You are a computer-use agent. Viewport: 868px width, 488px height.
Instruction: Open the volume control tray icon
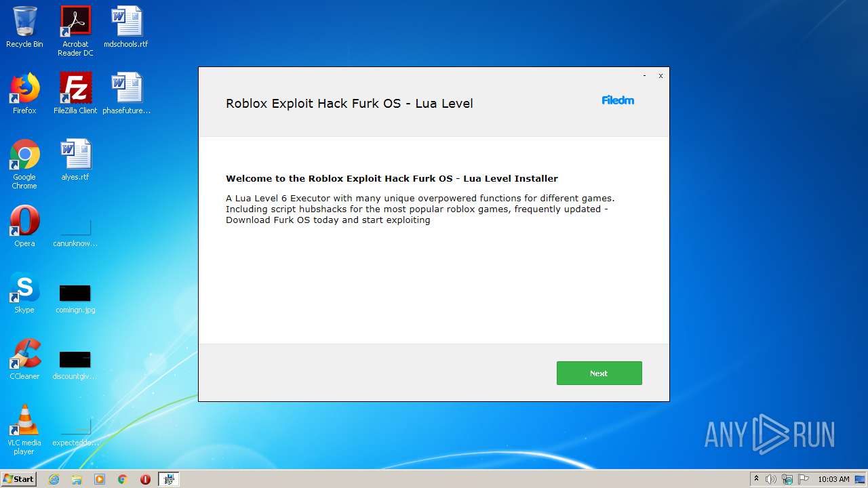(771, 479)
